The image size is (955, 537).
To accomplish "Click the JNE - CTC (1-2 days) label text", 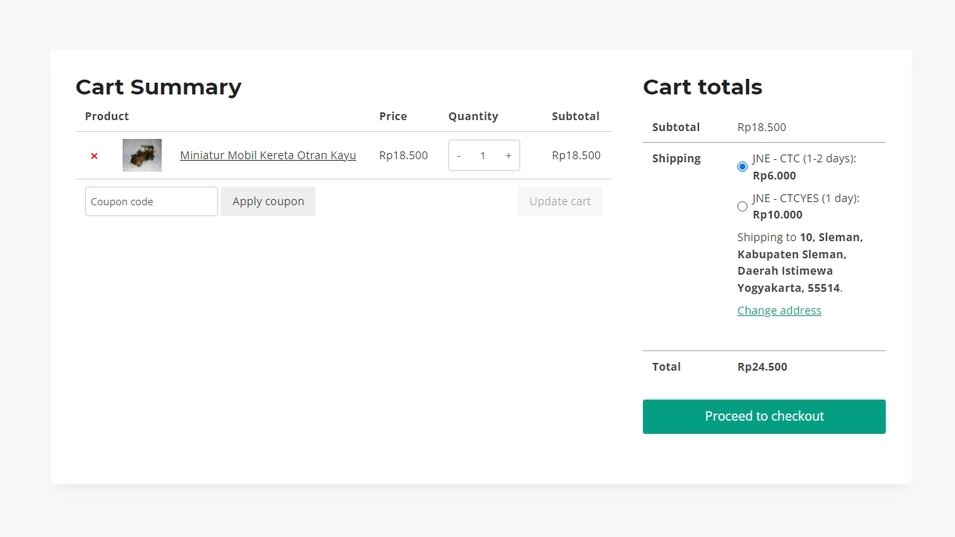I will point(804,158).
